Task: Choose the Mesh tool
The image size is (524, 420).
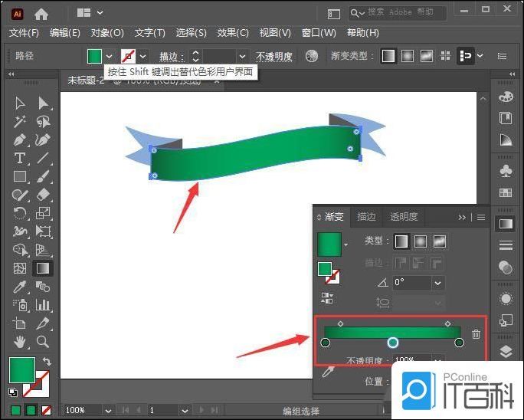Action: (x=20, y=268)
